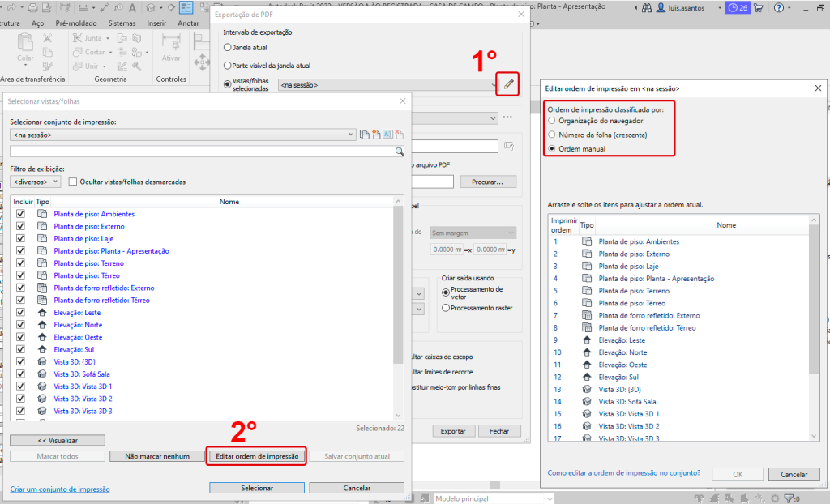This screenshot has width=830, height=504.
Task: Open the Sistemas ribbon tab
Action: pos(122,23)
